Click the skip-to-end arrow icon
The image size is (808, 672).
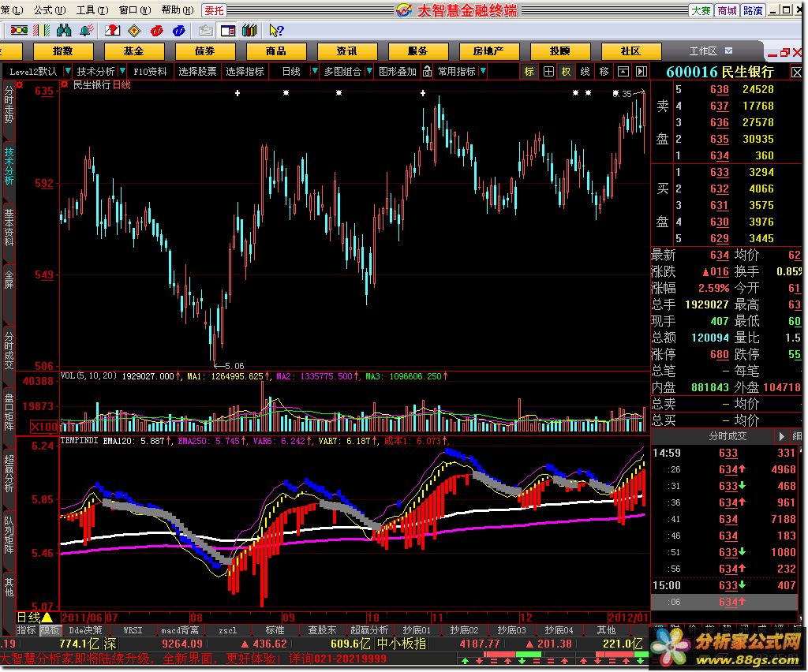[x=641, y=72]
